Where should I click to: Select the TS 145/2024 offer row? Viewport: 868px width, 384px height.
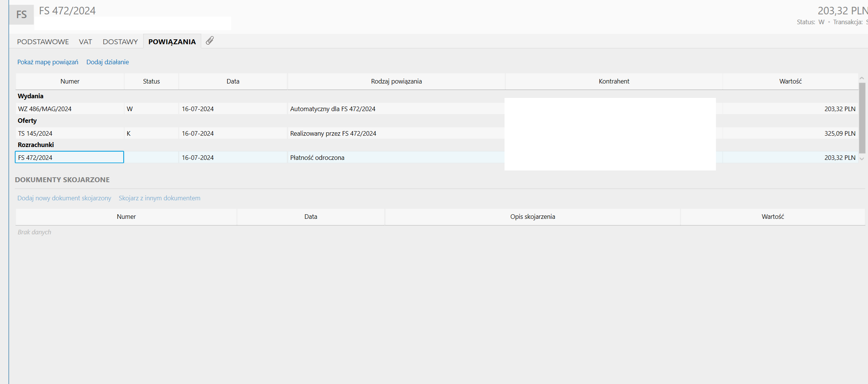(x=35, y=133)
